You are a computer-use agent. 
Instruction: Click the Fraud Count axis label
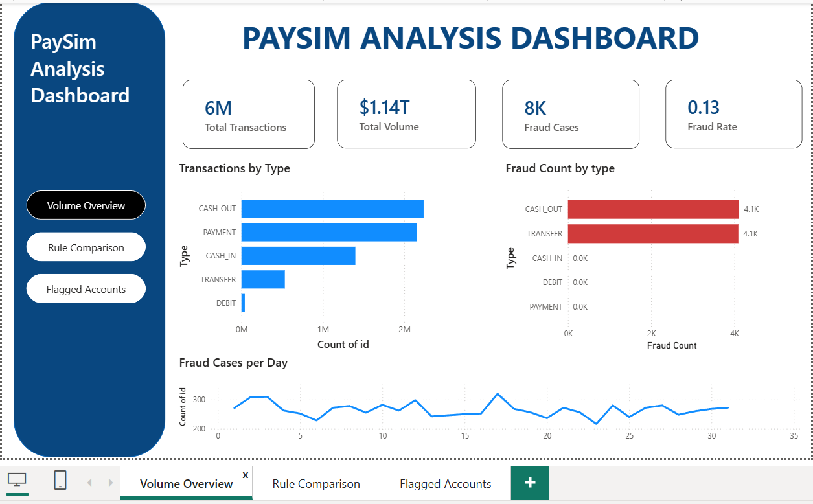(672, 345)
